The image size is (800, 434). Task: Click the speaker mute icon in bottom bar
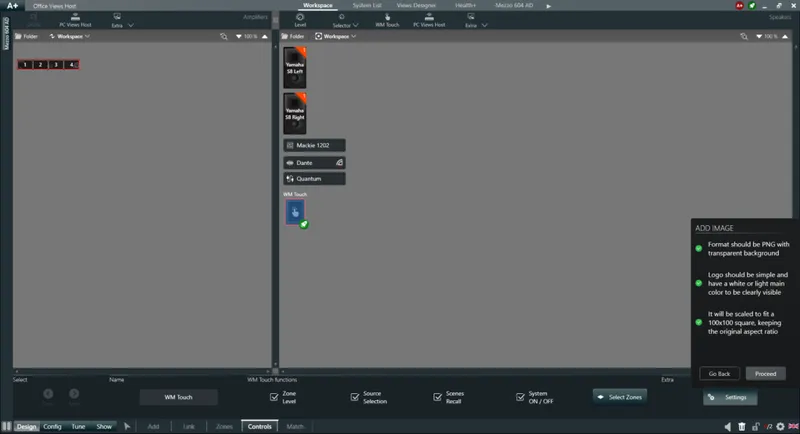(x=728, y=426)
